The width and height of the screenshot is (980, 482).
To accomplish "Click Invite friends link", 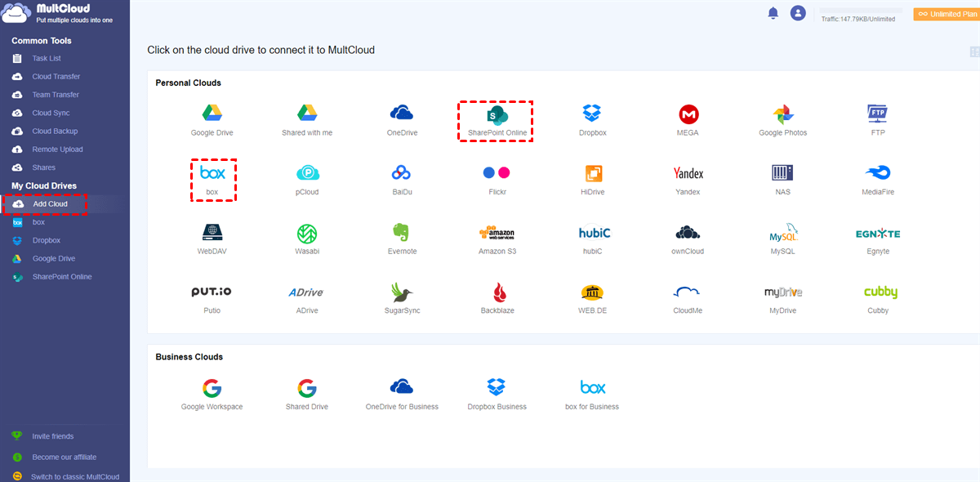I will point(53,436).
